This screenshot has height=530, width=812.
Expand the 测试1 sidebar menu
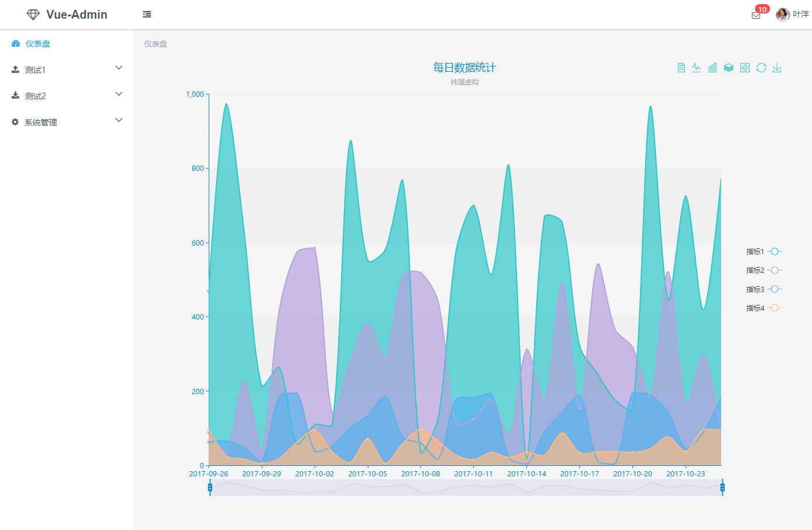click(x=67, y=69)
